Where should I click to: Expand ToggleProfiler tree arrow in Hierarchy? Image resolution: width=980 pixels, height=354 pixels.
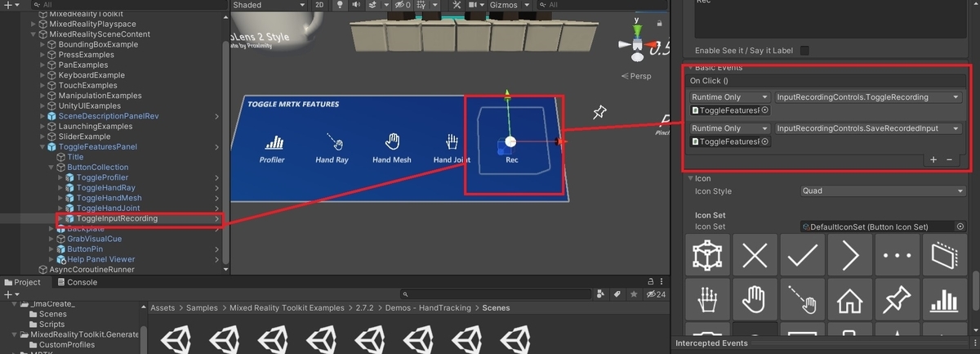(x=60, y=177)
